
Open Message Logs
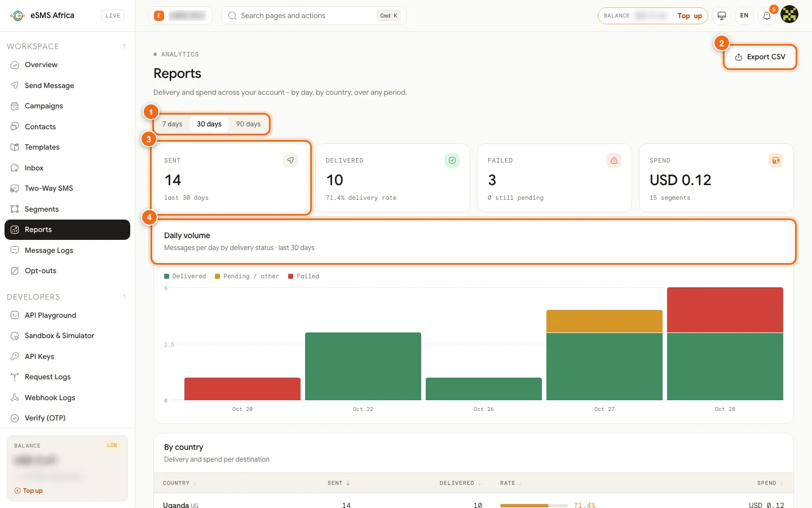[67, 251]
